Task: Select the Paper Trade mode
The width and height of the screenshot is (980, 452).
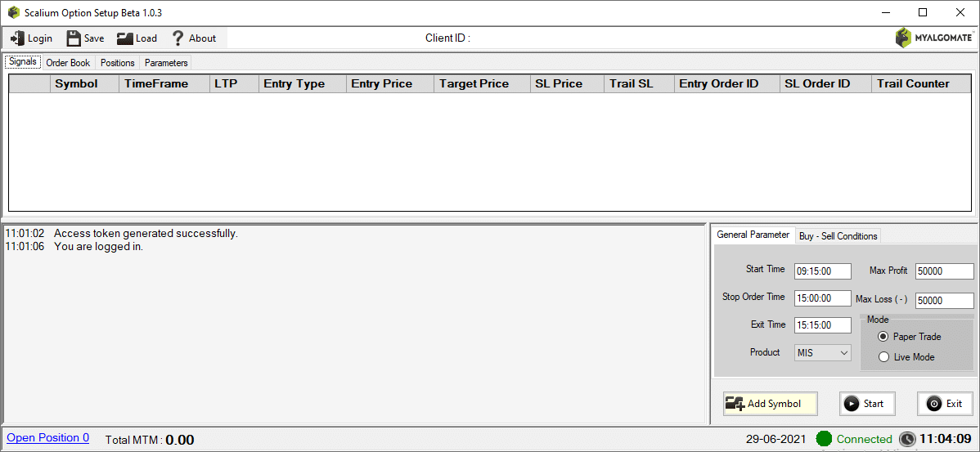Action: point(883,337)
